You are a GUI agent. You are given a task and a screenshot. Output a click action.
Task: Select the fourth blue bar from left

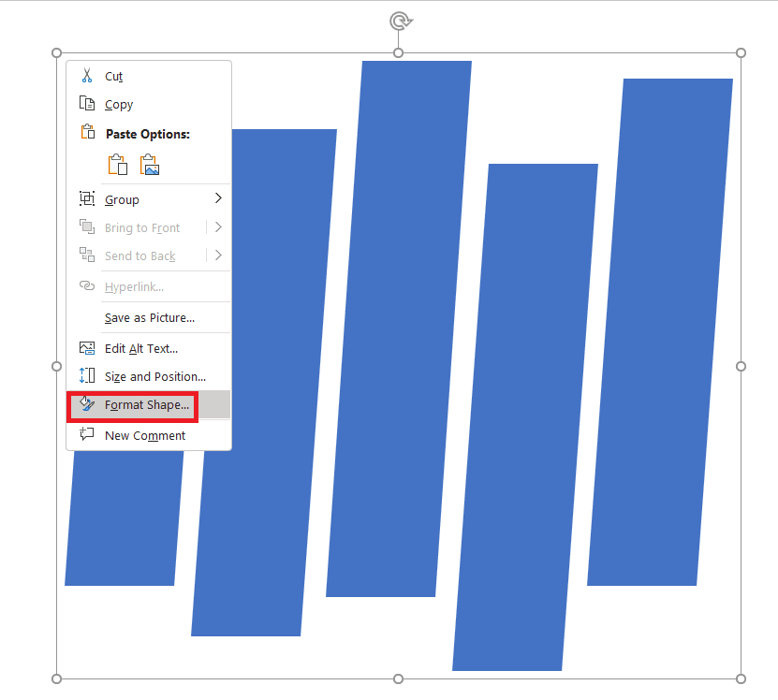[525, 416]
